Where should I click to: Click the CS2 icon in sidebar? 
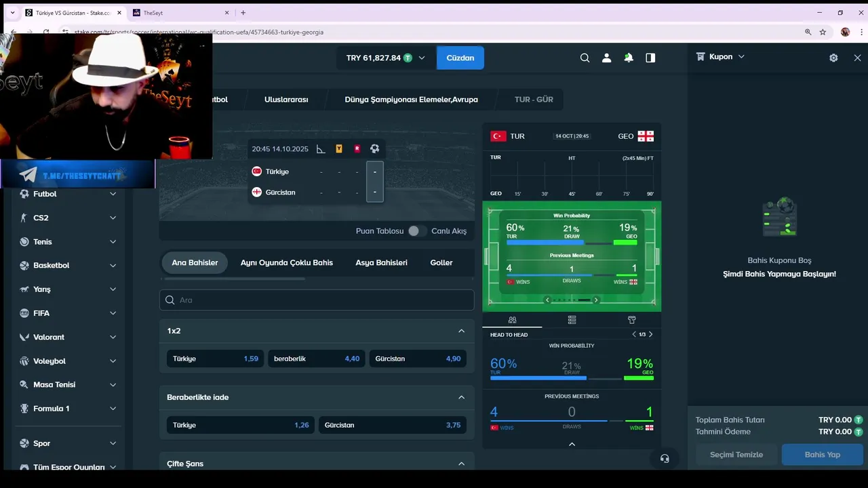click(x=24, y=218)
